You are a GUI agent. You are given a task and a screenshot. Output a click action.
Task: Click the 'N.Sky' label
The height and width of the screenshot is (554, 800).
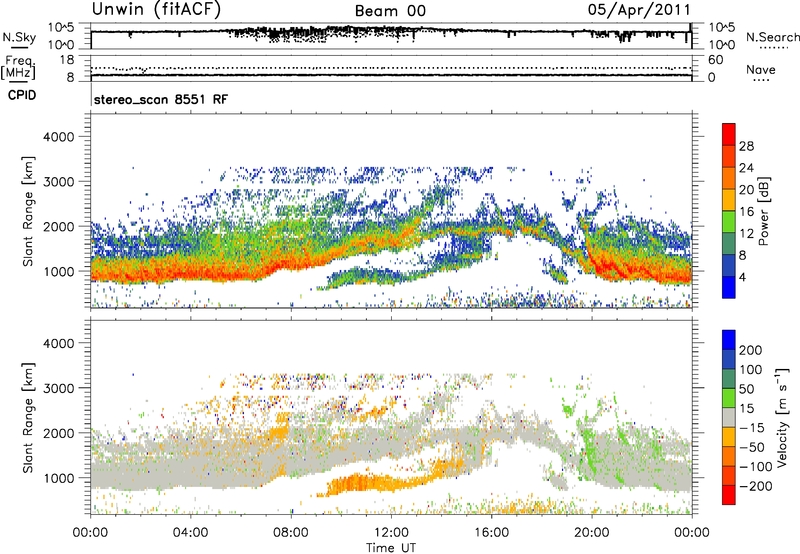[x=19, y=37]
